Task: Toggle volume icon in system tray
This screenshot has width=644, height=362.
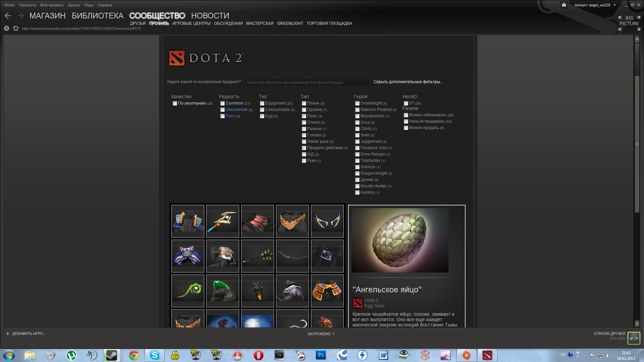Action: [x=608, y=356]
